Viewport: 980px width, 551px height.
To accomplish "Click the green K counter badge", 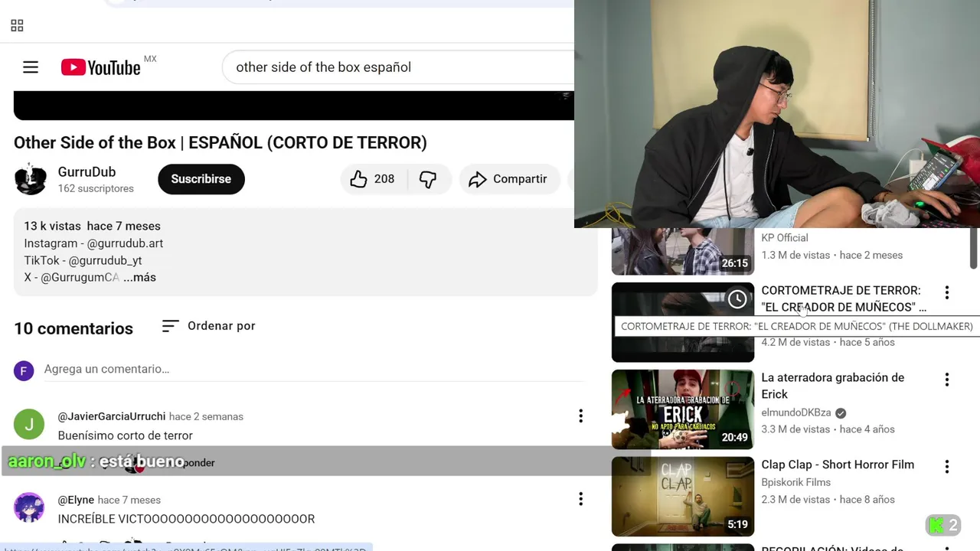I will click(x=943, y=525).
